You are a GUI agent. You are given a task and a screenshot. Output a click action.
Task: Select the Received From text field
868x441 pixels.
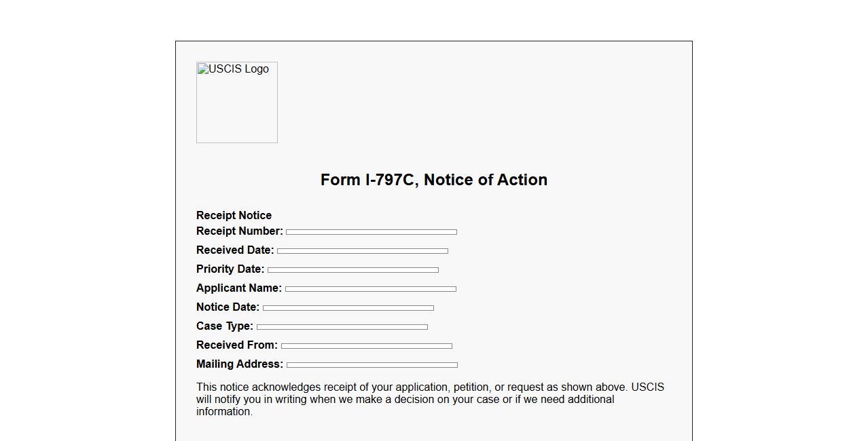pyautogui.click(x=366, y=346)
